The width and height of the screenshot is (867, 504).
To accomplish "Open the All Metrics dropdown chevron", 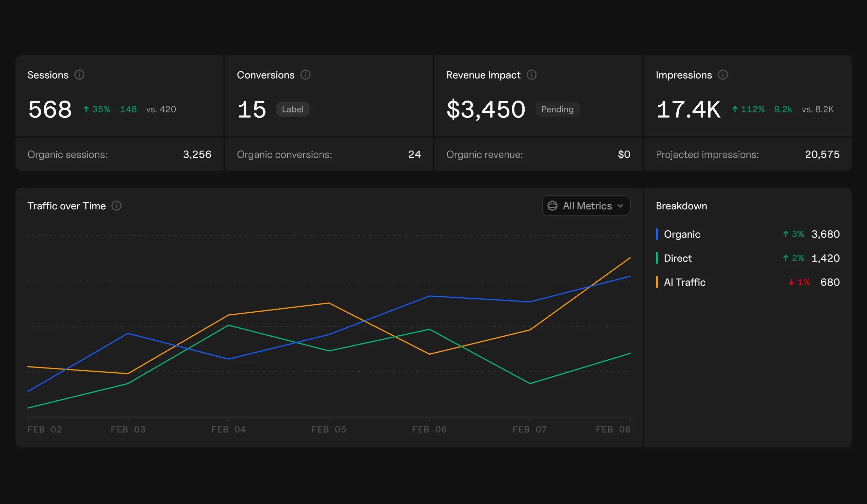I will click(620, 206).
